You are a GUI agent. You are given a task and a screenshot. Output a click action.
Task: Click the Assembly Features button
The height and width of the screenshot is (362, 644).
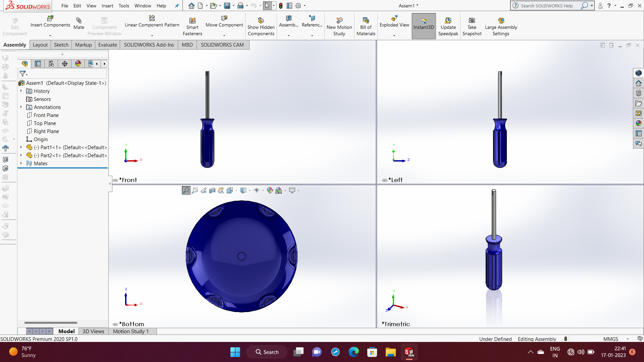click(x=288, y=22)
